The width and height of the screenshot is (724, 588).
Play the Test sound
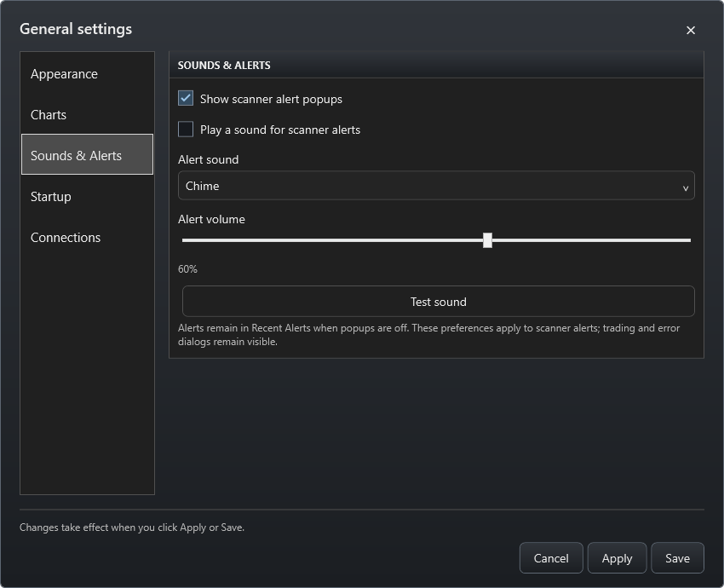tap(438, 302)
